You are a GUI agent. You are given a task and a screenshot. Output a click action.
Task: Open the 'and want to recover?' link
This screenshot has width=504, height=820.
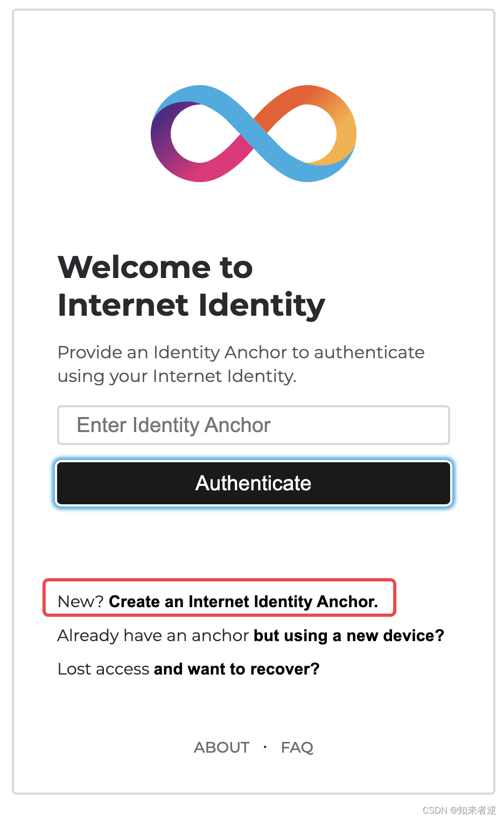click(x=237, y=669)
